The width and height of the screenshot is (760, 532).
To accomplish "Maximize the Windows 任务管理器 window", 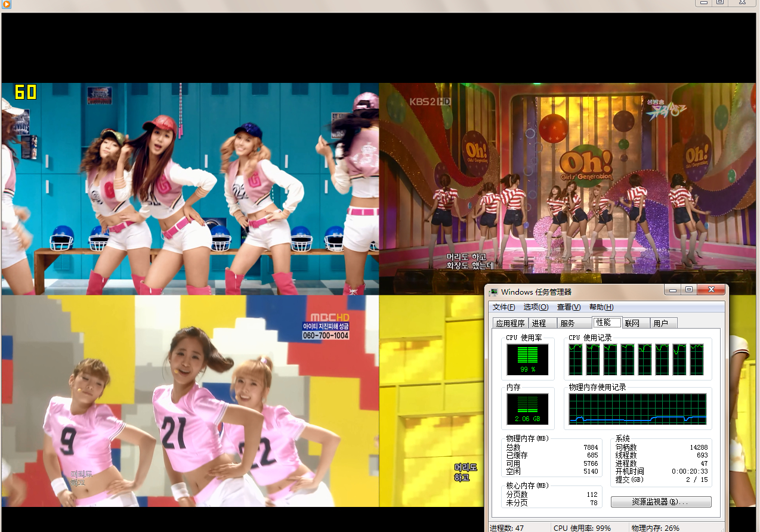I will point(688,290).
